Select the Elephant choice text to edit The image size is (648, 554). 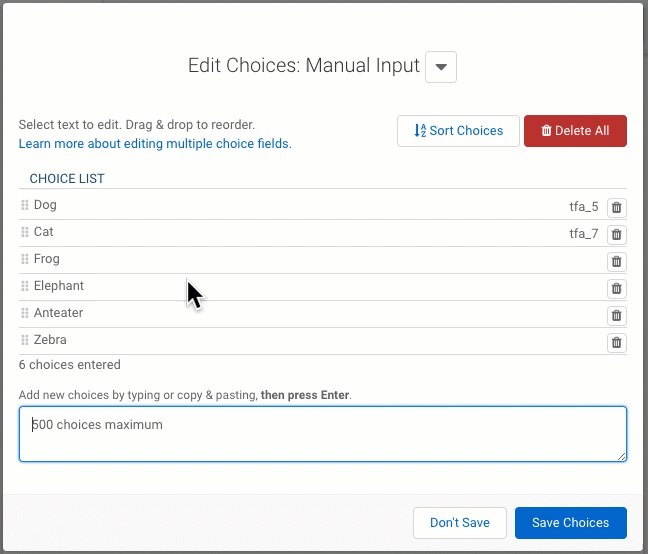[x=59, y=286]
